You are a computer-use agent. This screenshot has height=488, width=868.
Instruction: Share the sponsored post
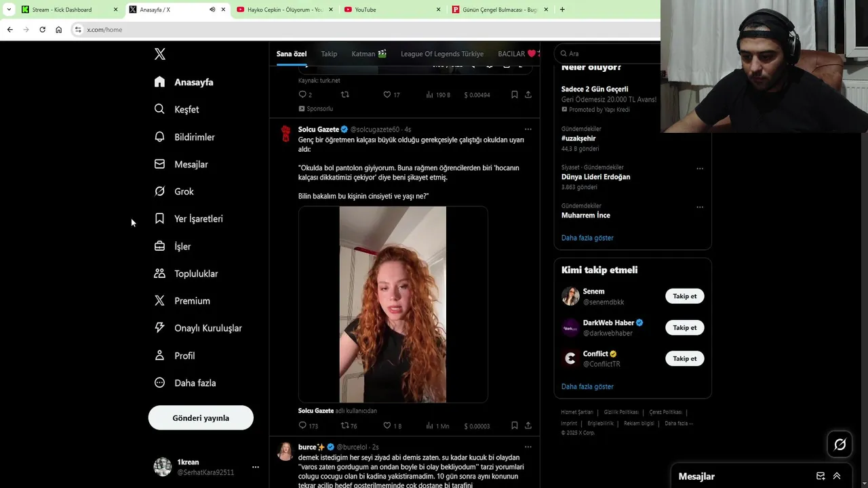coord(528,94)
